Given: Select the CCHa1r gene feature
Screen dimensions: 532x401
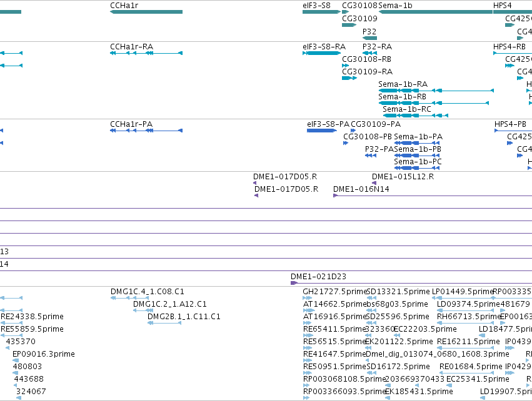Looking at the screenshot, I should [x=146, y=12].
